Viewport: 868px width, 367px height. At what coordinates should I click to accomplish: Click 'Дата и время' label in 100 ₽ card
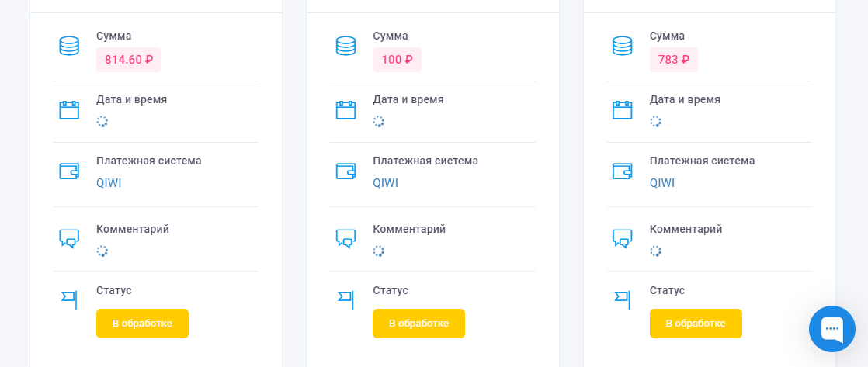point(408,99)
